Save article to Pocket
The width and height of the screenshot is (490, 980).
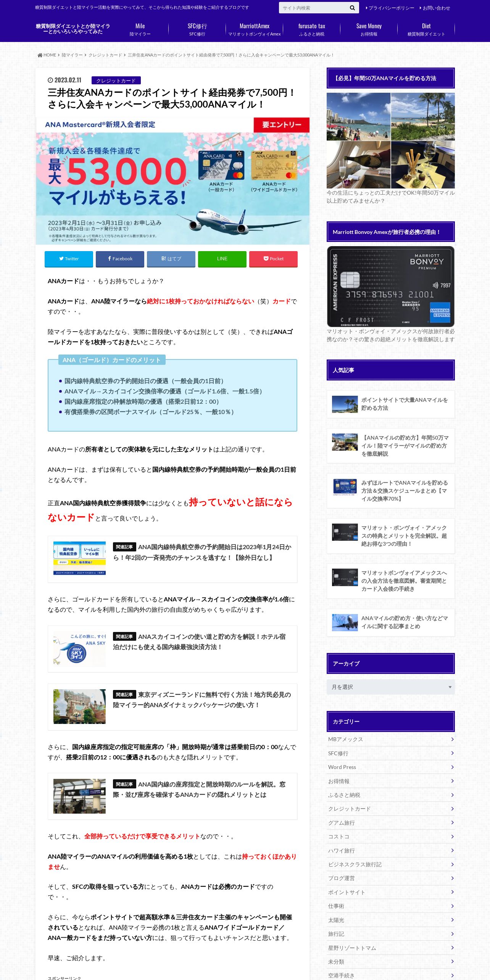pyautogui.click(x=273, y=259)
